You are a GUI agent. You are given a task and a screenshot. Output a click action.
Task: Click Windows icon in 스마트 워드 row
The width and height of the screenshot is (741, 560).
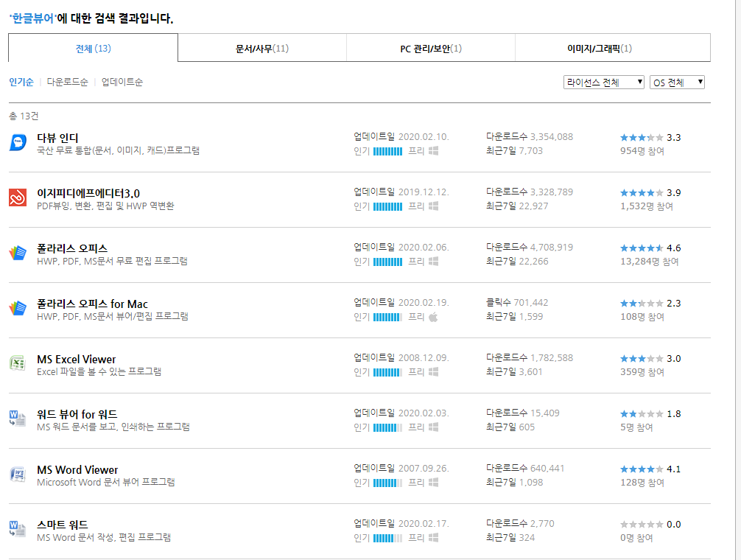pos(433,538)
